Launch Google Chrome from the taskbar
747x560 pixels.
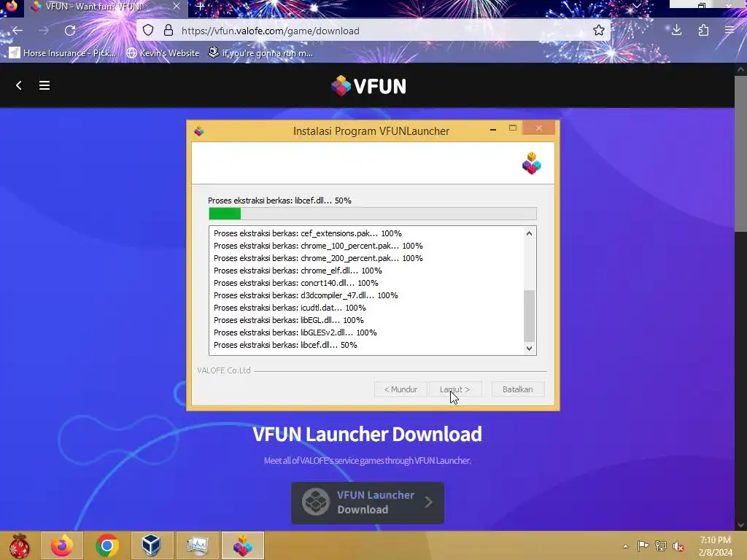(x=107, y=545)
